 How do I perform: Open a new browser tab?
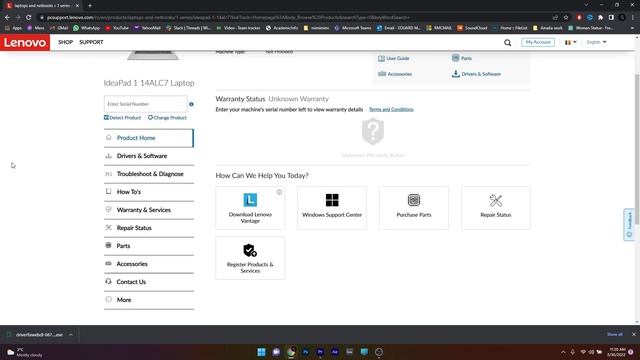[90, 6]
